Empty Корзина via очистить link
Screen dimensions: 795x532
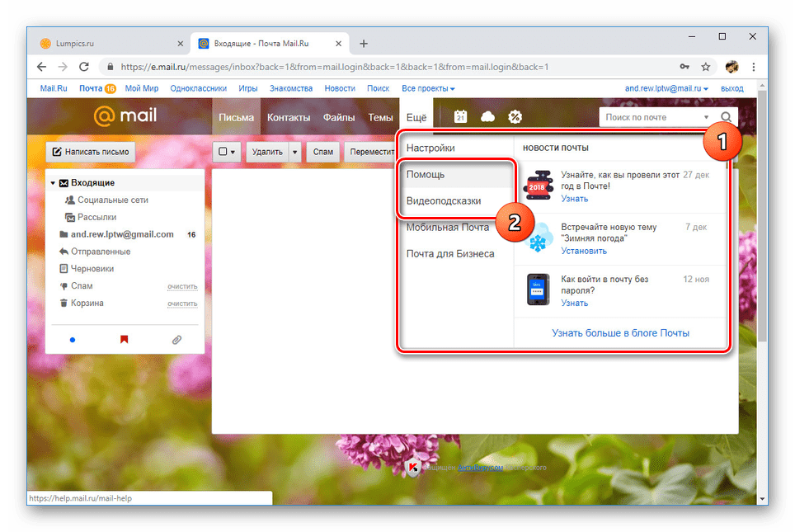click(182, 304)
